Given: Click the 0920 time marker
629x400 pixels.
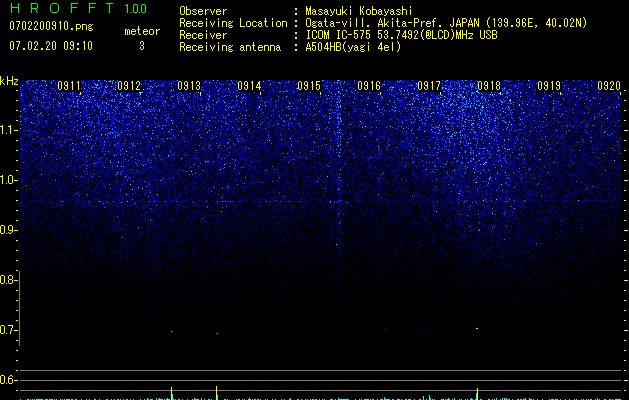Looking at the screenshot, I should coord(609,86).
